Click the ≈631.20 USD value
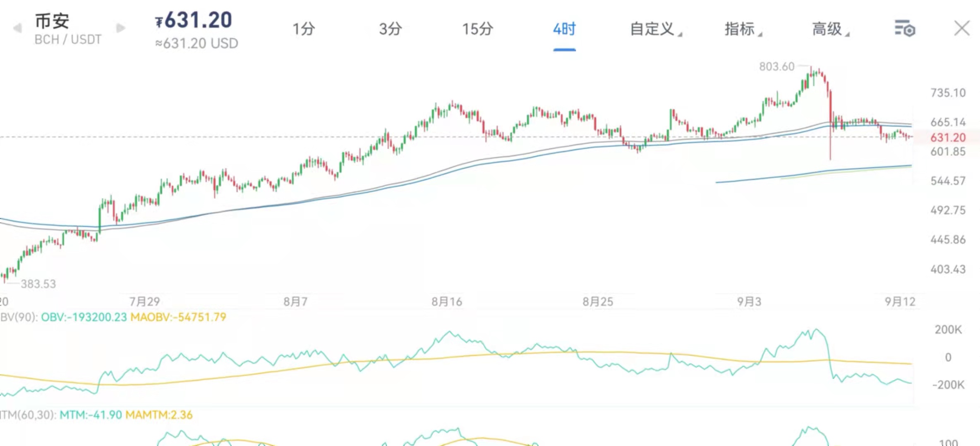 pos(196,43)
